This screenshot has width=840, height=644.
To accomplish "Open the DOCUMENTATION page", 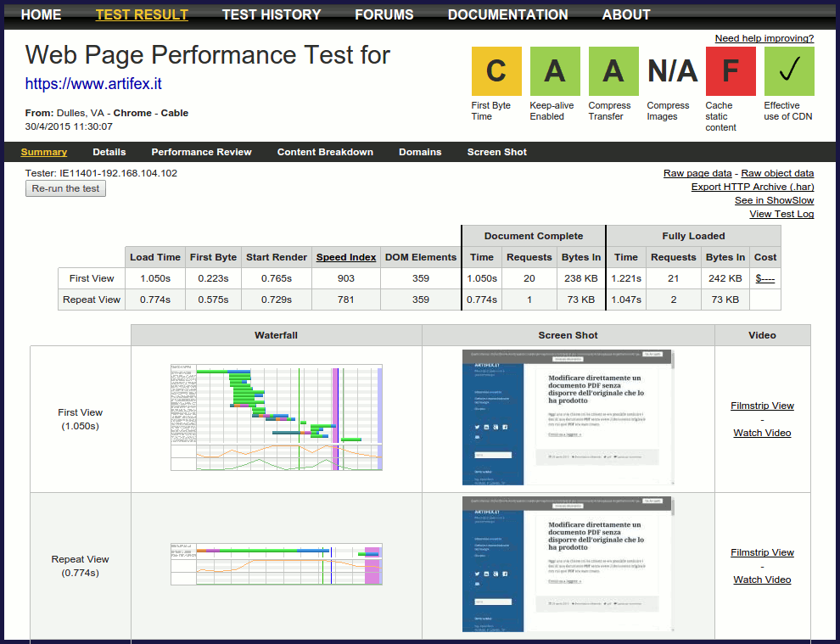I will (508, 14).
